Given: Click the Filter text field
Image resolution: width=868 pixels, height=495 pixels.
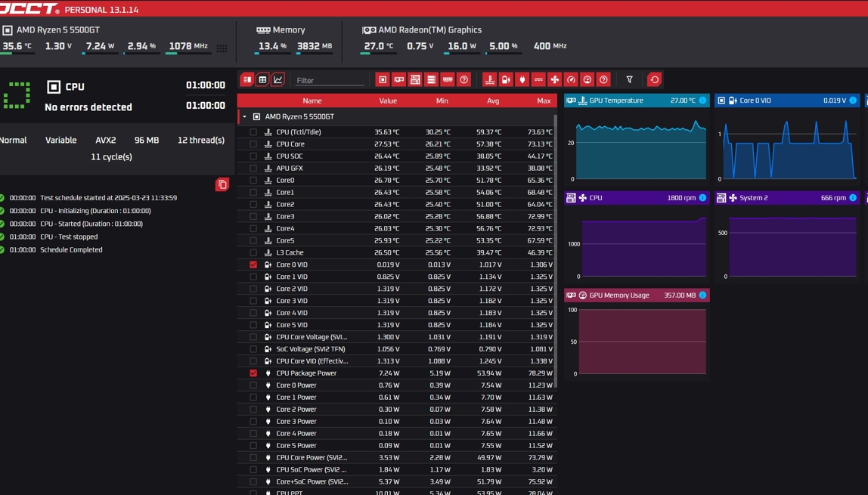Looking at the screenshot, I should (x=329, y=80).
